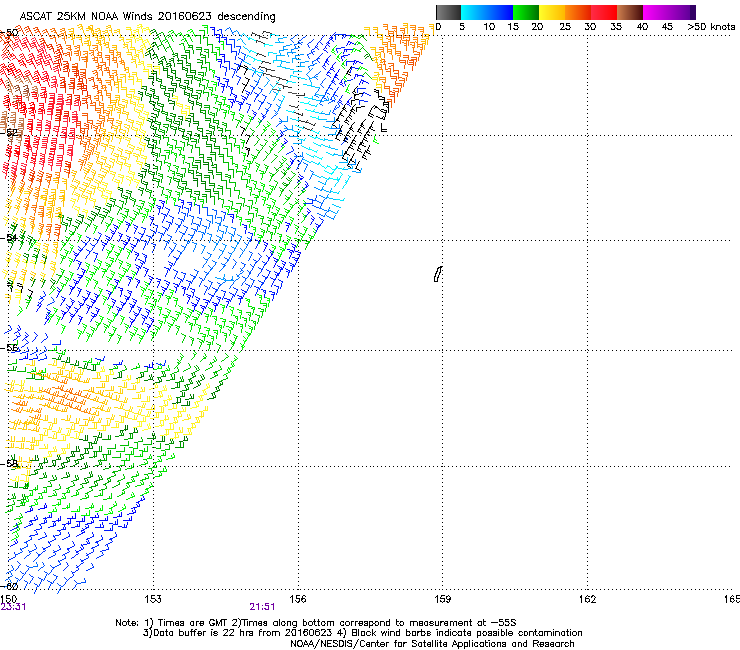This screenshot has width=740, height=650.
Task: Click the longitude label '162'
Action: [588, 599]
